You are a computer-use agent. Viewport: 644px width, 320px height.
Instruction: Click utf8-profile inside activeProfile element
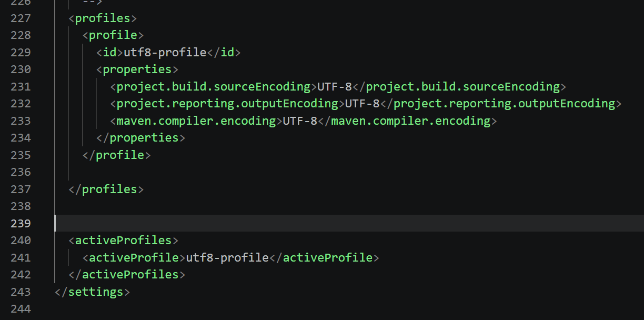tap(227, 258)
